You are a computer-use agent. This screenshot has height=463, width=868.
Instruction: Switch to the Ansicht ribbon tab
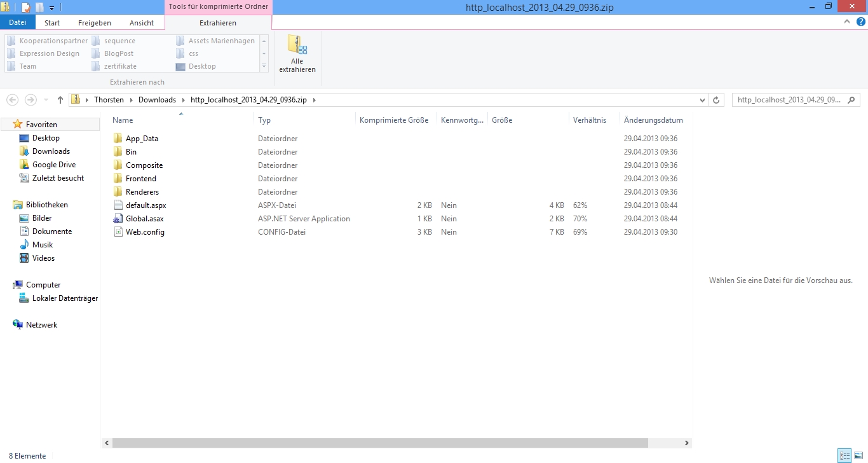pos(141,23)
